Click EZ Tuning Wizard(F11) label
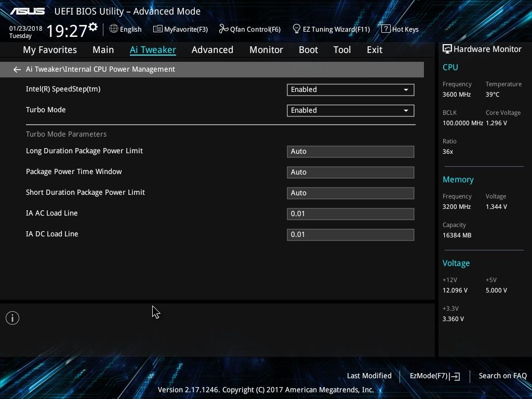Screen dimensions: 532x399 click(x=337, y=30)
